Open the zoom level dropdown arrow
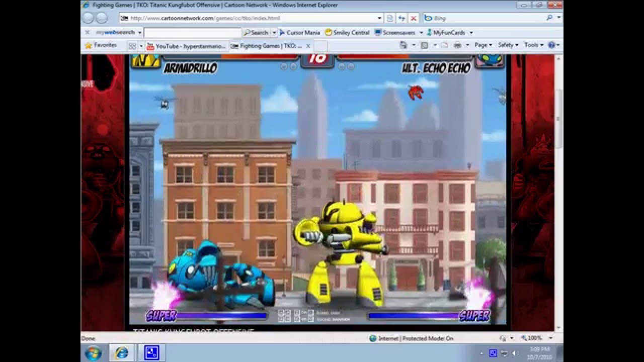 point(550,338)
